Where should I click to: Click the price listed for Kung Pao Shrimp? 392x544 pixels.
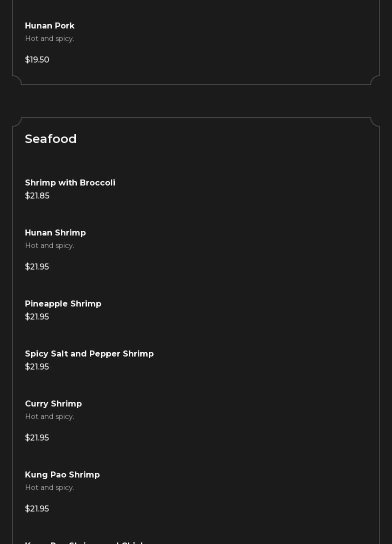(x=37, y=508)
